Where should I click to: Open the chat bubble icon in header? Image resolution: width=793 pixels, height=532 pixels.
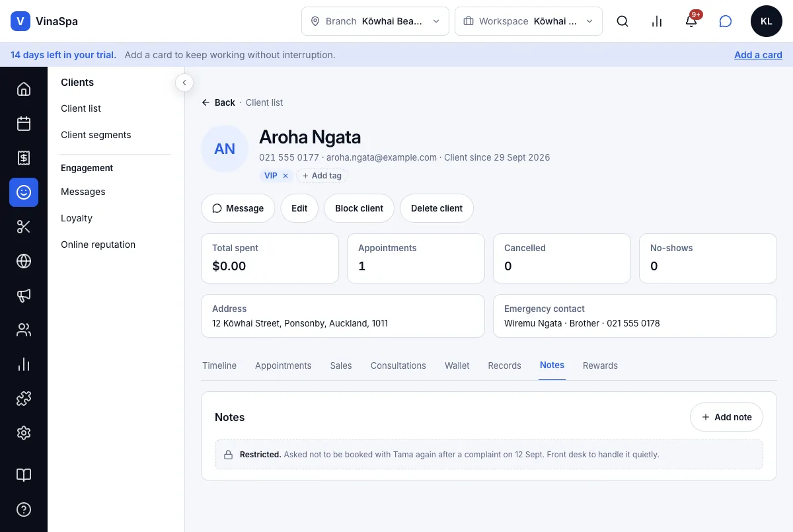click(726, 21)
